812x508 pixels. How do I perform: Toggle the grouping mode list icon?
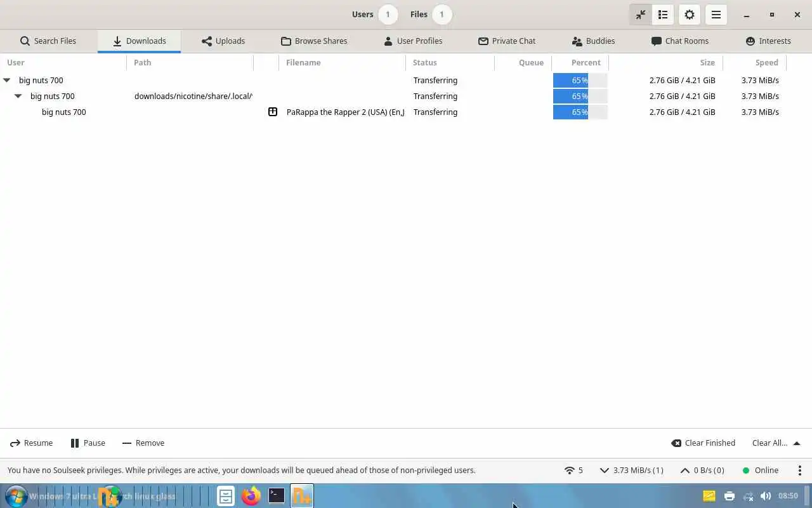(x=662, y=15)
